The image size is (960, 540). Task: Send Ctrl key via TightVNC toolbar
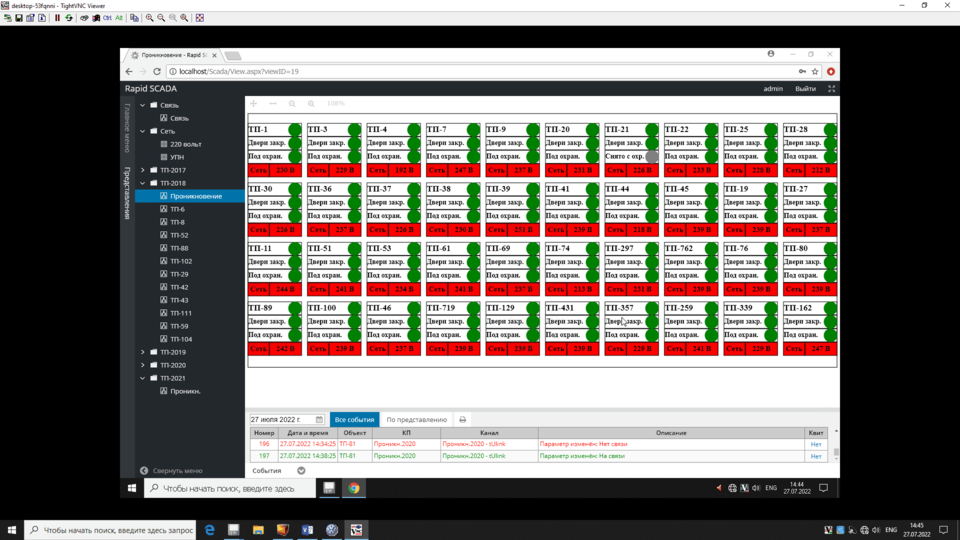[x=107, y=17]
